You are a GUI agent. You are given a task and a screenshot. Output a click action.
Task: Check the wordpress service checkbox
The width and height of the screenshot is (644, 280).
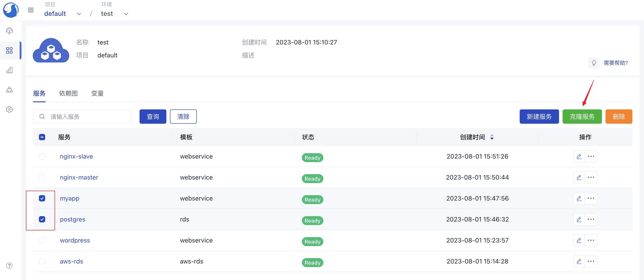coord(42,240)
